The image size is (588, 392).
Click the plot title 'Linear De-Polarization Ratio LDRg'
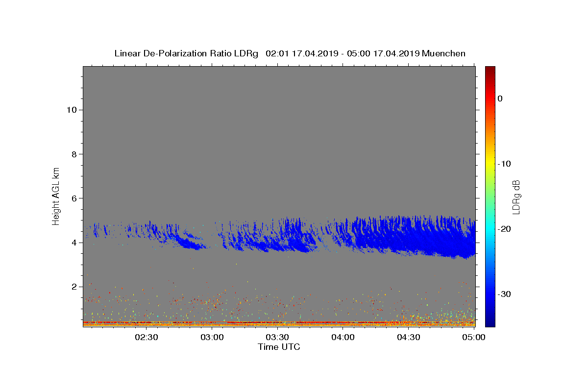pos(186,53)
